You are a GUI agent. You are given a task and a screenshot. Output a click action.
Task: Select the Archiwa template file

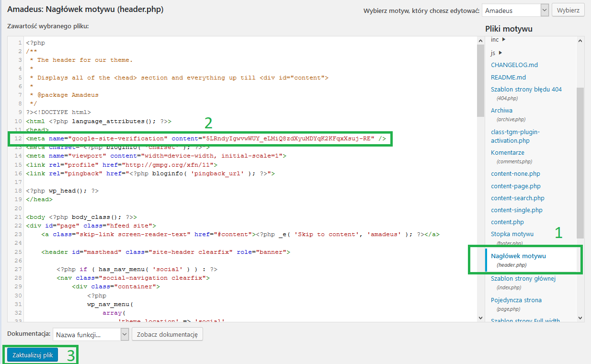pos(501,110)
